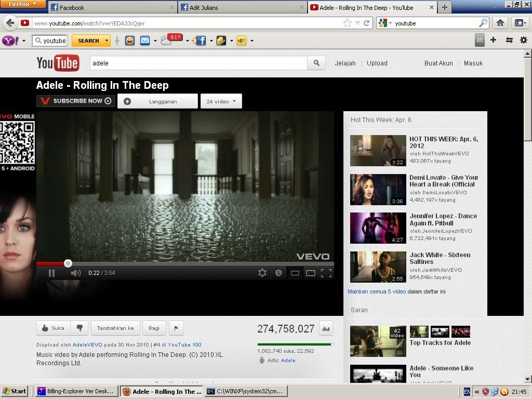Expand eBay toolbar dropdown arrow
This screenshot has height=399, width=532.
point(252,41)
